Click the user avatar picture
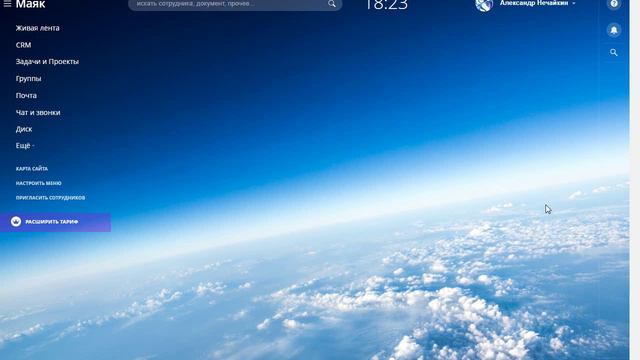This screenshot has height=360, width=640. click(x=484, y=4)
